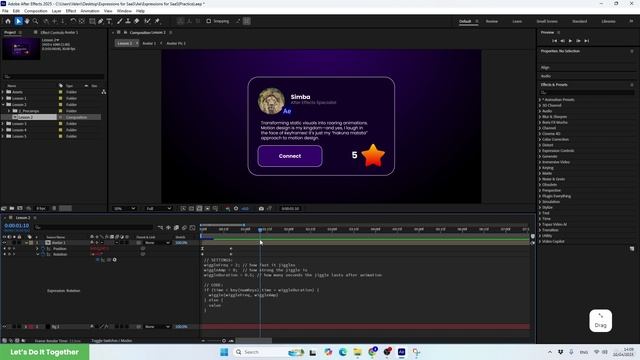Select the Rotation tool in the toolbar

click(x=73, y=21)
